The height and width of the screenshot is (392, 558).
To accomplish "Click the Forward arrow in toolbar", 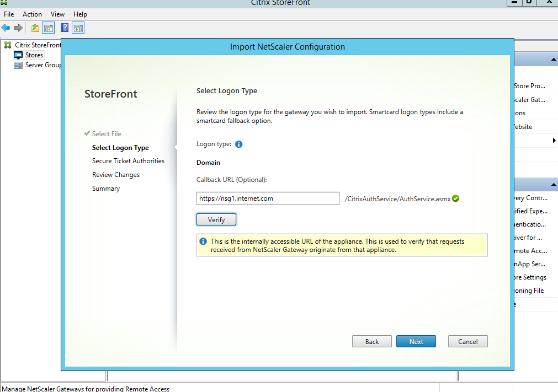I will [x=18, y=28].
